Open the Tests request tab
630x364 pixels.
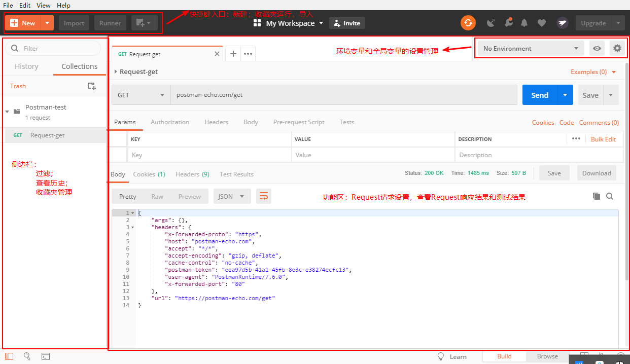click(347, 122)
